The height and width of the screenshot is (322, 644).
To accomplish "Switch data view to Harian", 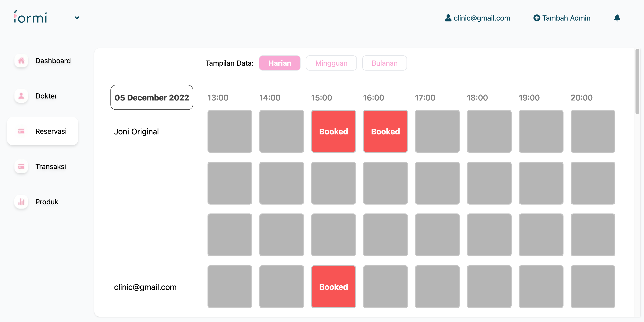I will point(280,63).
